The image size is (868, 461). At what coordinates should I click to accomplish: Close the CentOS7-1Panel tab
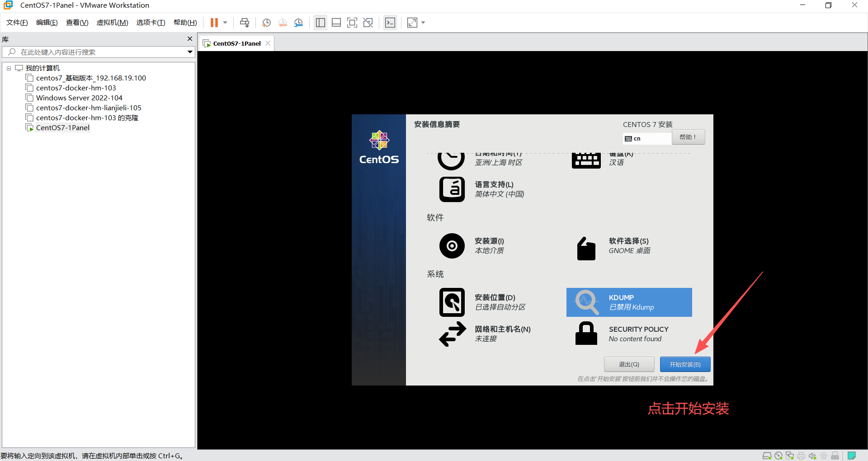coord(268,43)
